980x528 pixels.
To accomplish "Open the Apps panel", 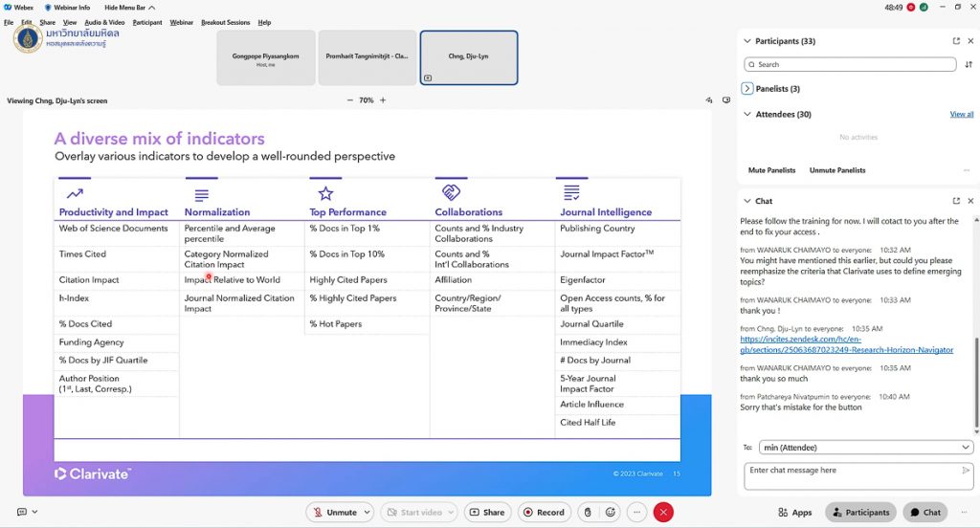I will (795, 512).
